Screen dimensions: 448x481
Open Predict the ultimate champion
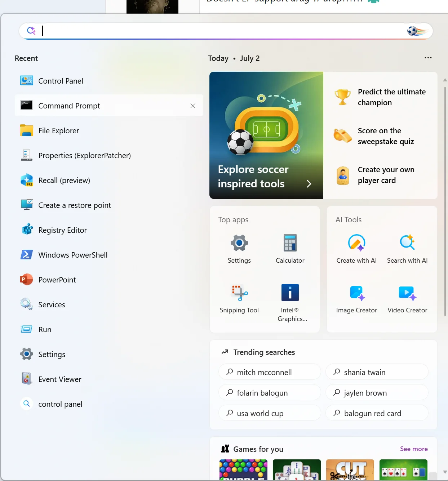(380, 97)
